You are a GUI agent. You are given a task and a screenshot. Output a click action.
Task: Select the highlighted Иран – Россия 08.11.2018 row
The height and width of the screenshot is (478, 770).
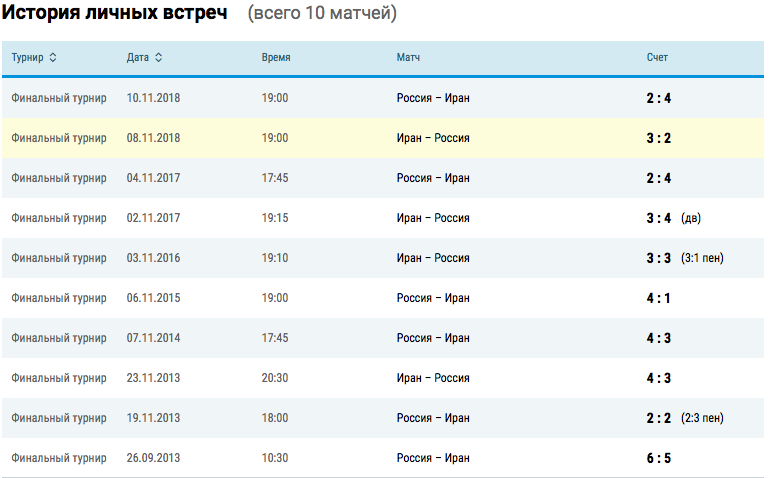383,138
